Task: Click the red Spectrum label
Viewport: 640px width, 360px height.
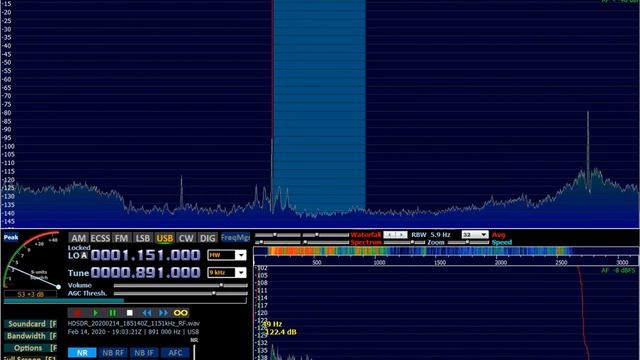Action: click(366, 242)
